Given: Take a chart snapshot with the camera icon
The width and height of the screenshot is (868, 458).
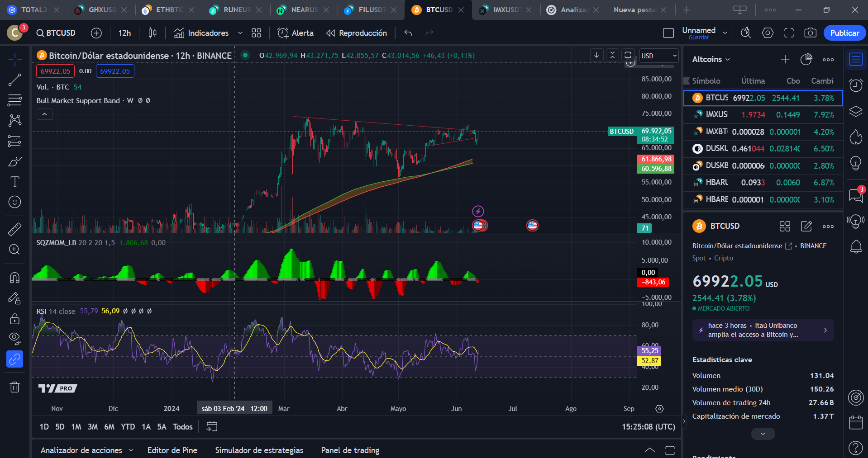Looking at the screenshot, I should tap(810, 33).
